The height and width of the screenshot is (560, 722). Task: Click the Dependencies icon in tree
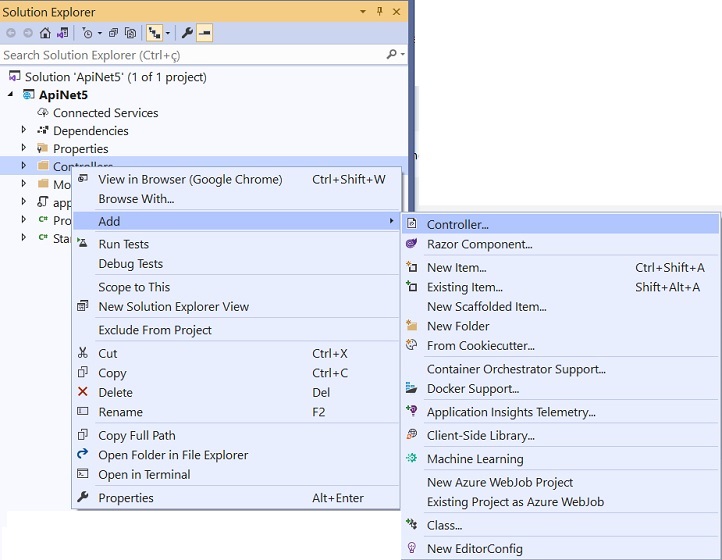tap(43, 130)
